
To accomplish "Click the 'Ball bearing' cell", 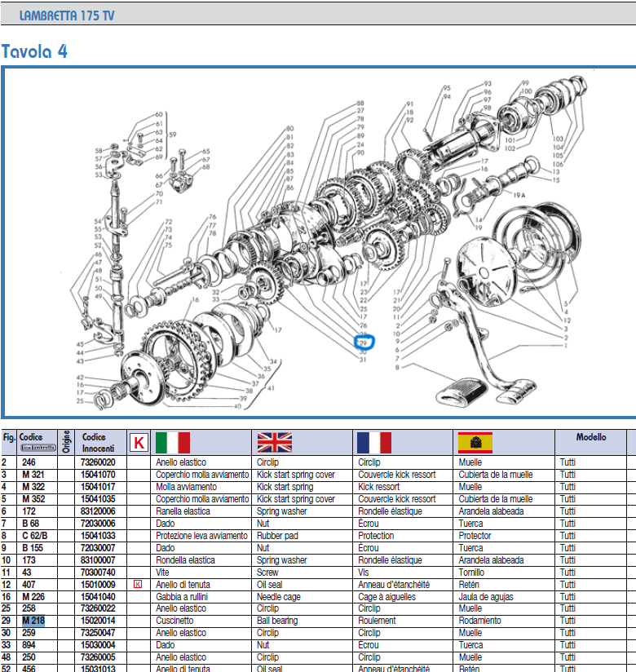I will tap(277, 621).
